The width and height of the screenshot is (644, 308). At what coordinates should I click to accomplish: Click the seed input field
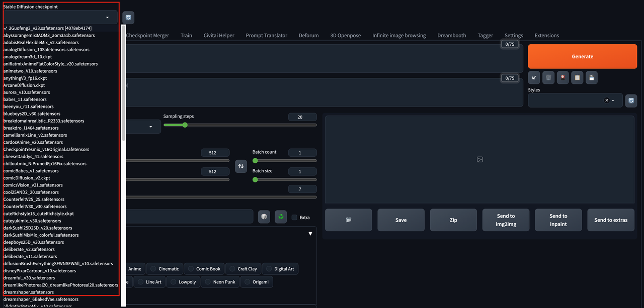point(189,217)
